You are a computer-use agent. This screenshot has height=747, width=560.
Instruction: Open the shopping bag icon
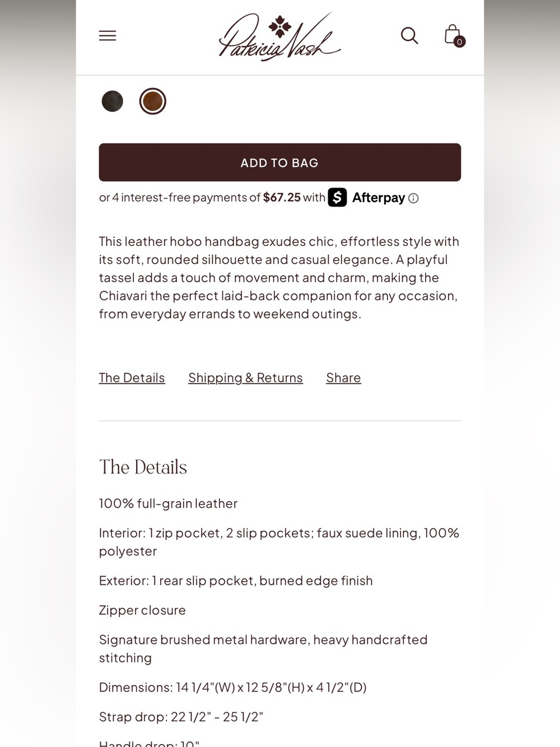pos(452,35)
